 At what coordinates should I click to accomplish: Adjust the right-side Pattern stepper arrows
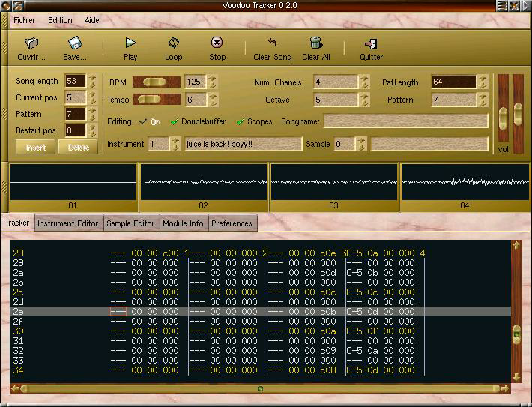pyautogui.click(x=483, y=100)
